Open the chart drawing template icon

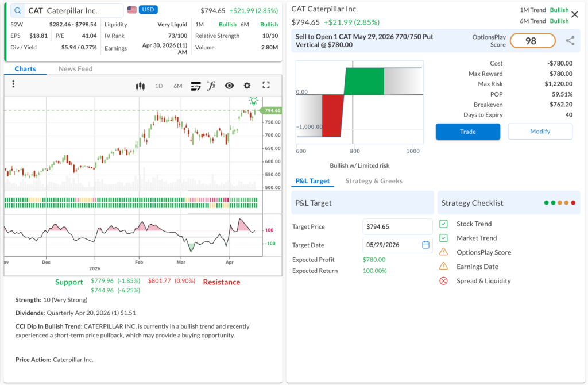(196, 86)
